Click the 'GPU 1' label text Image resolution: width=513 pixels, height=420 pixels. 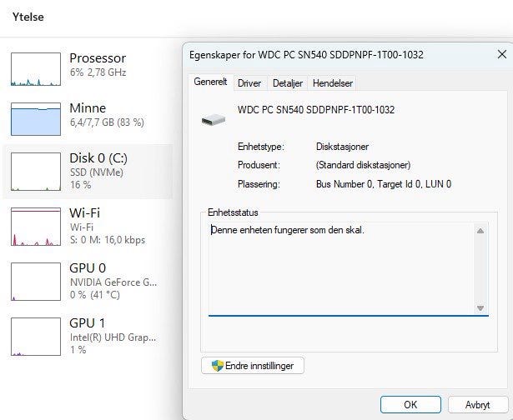(x=88, y=323)
